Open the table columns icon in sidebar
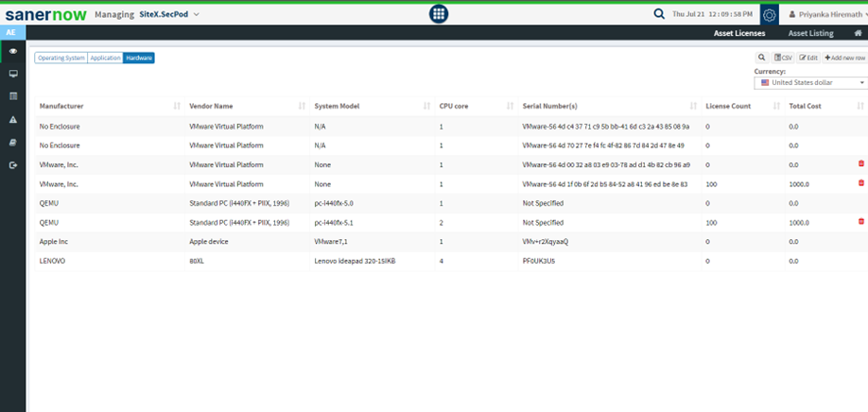This screenshot has height=412, width=868. click(x=12, y=96)
